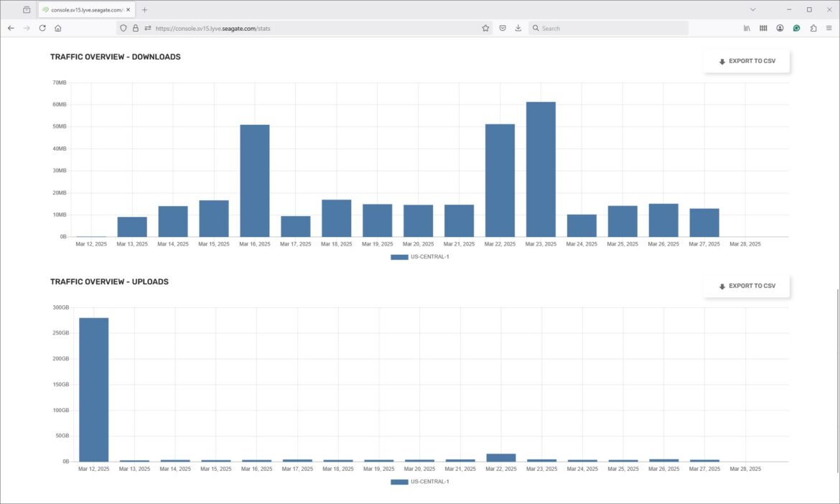Click the page vertical scrollbar thumb

(x=837, y=381)
